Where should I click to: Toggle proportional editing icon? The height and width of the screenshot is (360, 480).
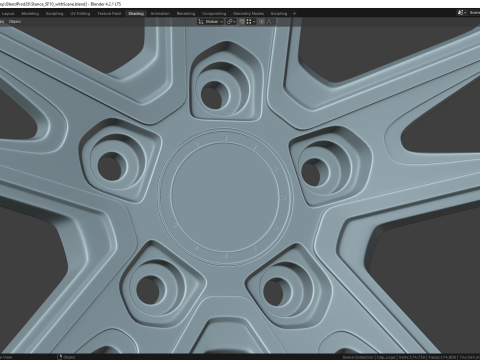point(262,22)
